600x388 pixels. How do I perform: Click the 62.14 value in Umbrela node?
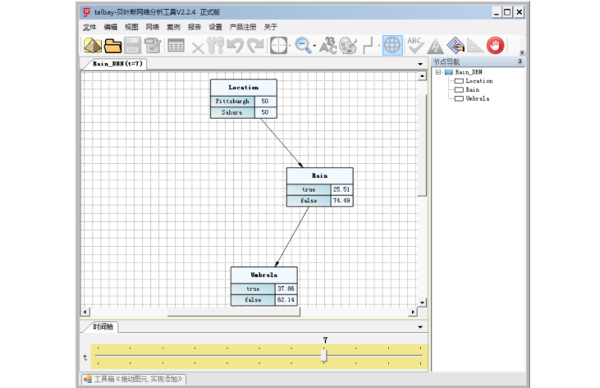tap(285, 300)
